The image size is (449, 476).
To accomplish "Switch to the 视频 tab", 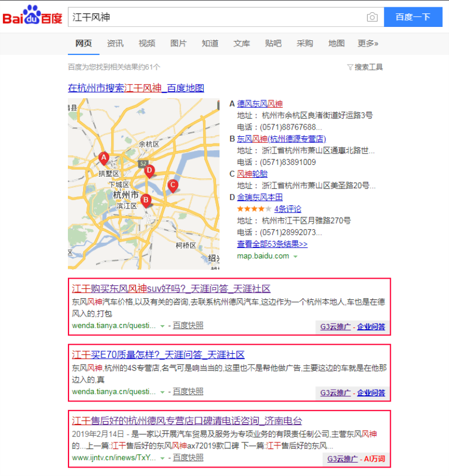I will point(146,43).
